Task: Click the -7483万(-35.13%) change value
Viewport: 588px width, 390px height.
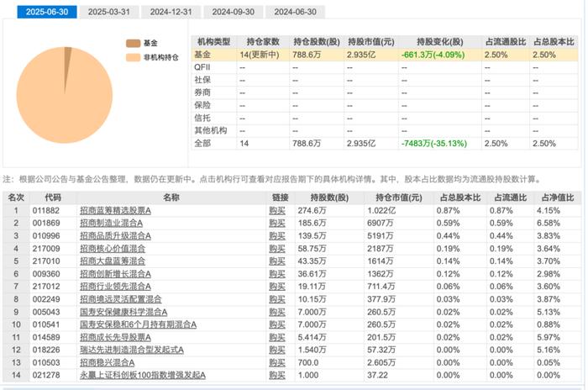Action: 434,144
